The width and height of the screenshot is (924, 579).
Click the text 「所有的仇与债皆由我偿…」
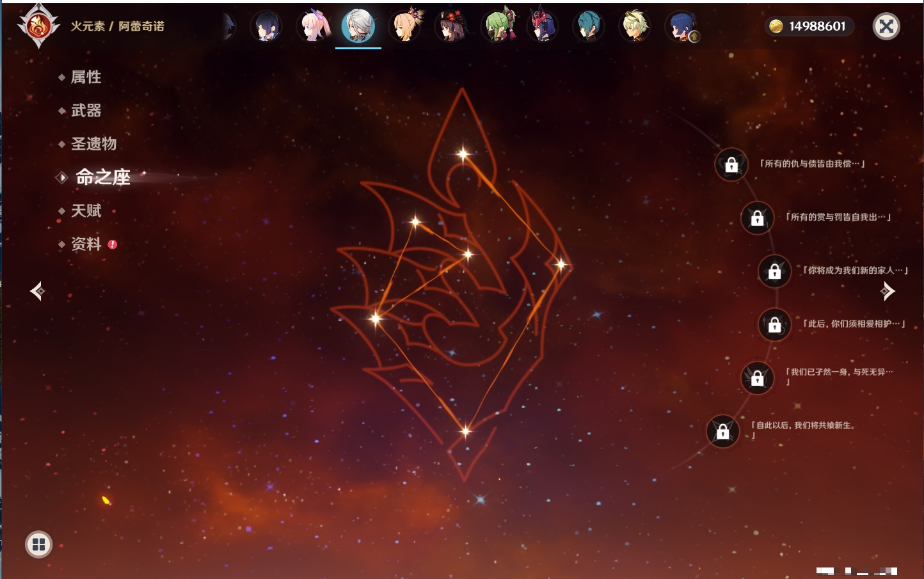pyautogui.click(x=813, y=164)
